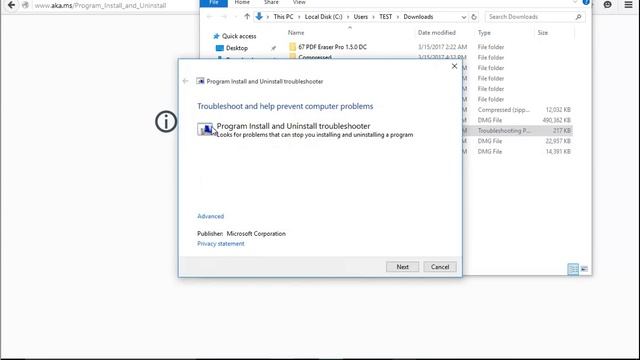Switch to Details view in File Explorer

[x=573, y=269]
